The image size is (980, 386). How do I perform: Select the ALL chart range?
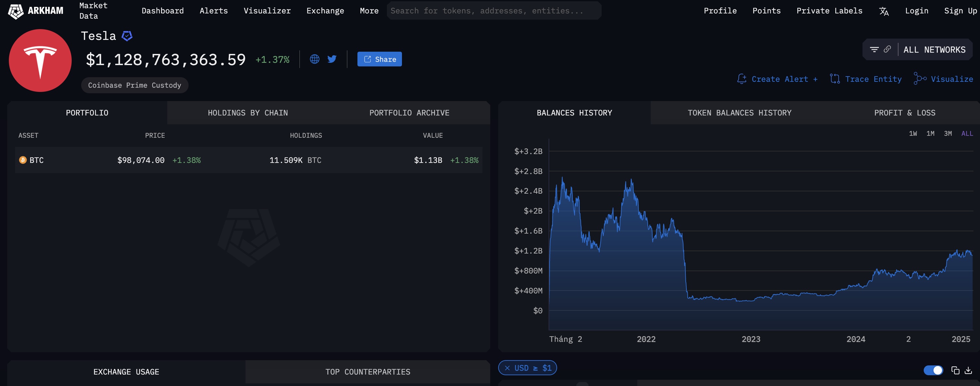[x=967, y=133]
